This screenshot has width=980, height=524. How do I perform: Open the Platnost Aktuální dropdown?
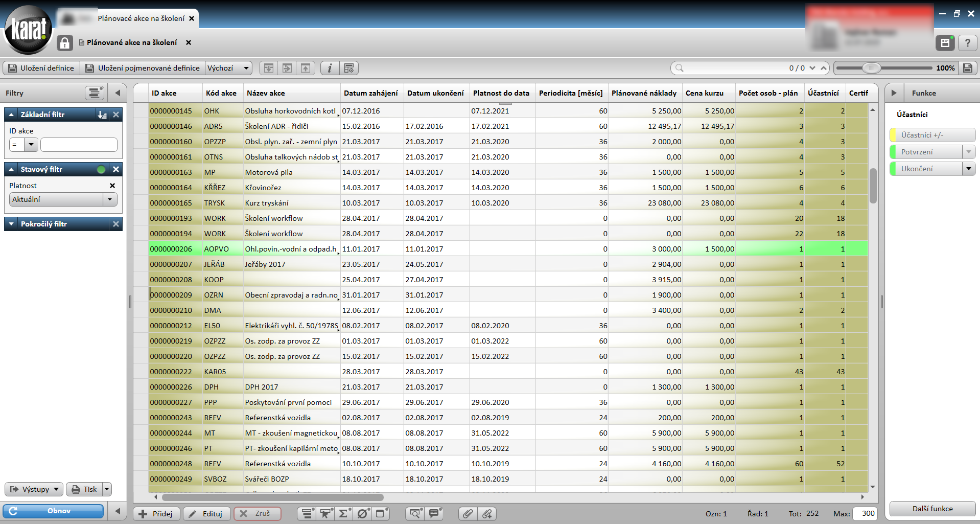point(110,199)
